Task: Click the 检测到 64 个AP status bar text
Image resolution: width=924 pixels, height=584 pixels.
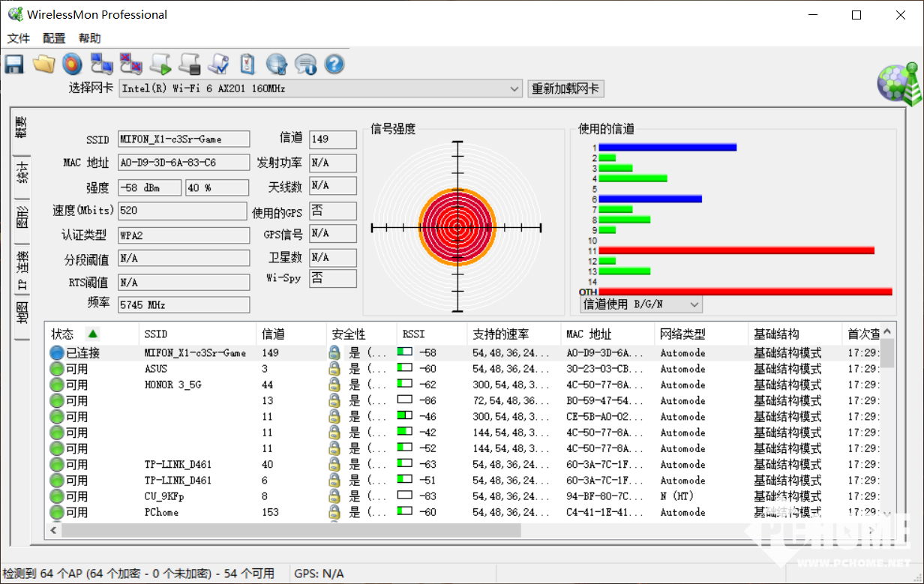Action: (139, 574)
